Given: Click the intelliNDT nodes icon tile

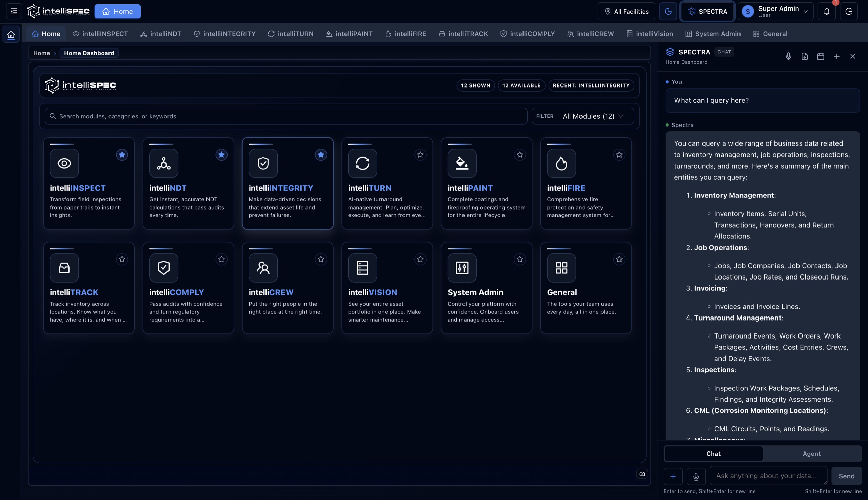Looking at the screenshot, I should click(164, 164).
